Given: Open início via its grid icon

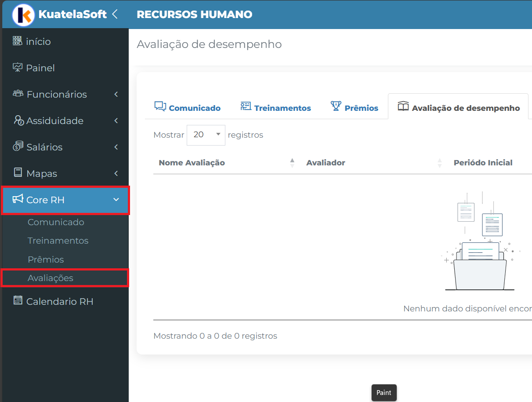Looking at the screenshot, I should coord(17,41).
